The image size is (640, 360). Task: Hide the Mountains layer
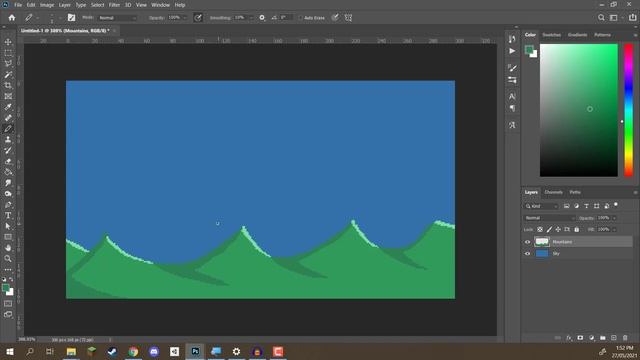click(x=527, y=242)
